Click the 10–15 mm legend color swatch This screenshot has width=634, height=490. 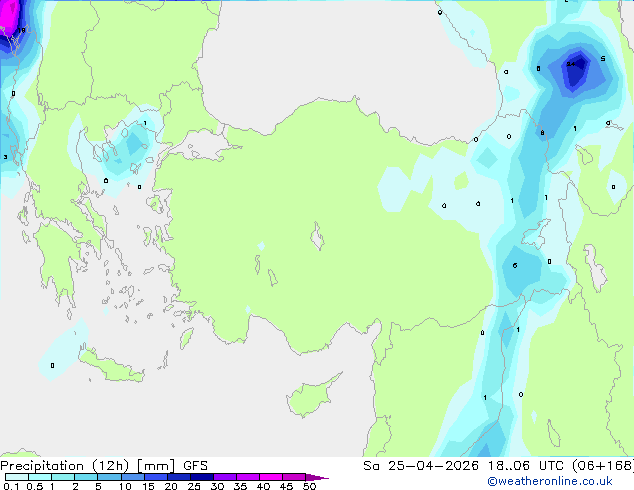coord(132,477)
